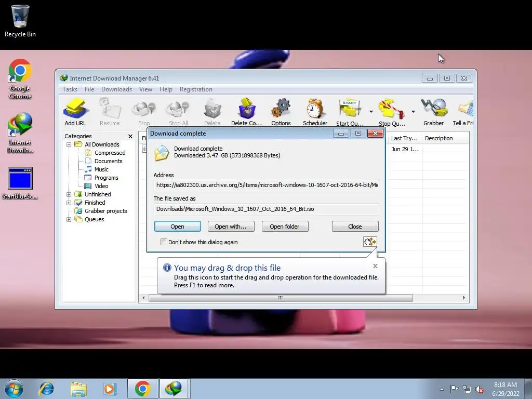The height and width of the screenshot is (399, 532).
Task: Click the Add URL toolbar icon
Action: point(75,112)
